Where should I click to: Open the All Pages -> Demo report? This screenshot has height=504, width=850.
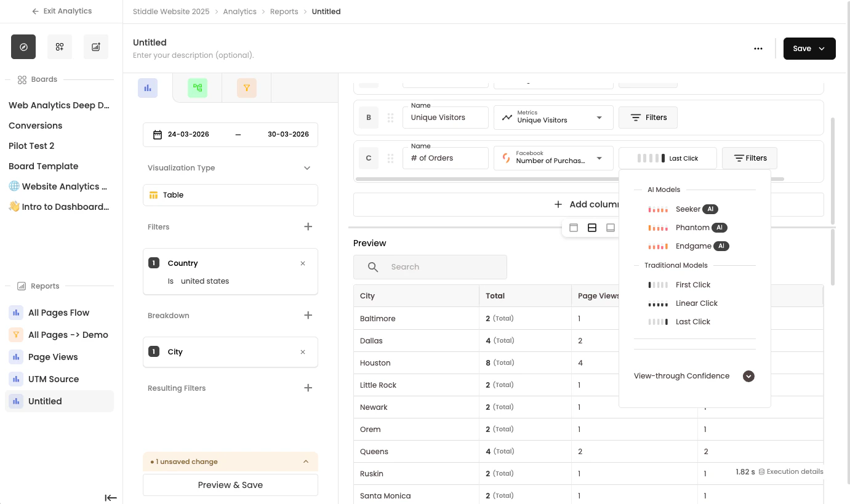tap(59, 335)
